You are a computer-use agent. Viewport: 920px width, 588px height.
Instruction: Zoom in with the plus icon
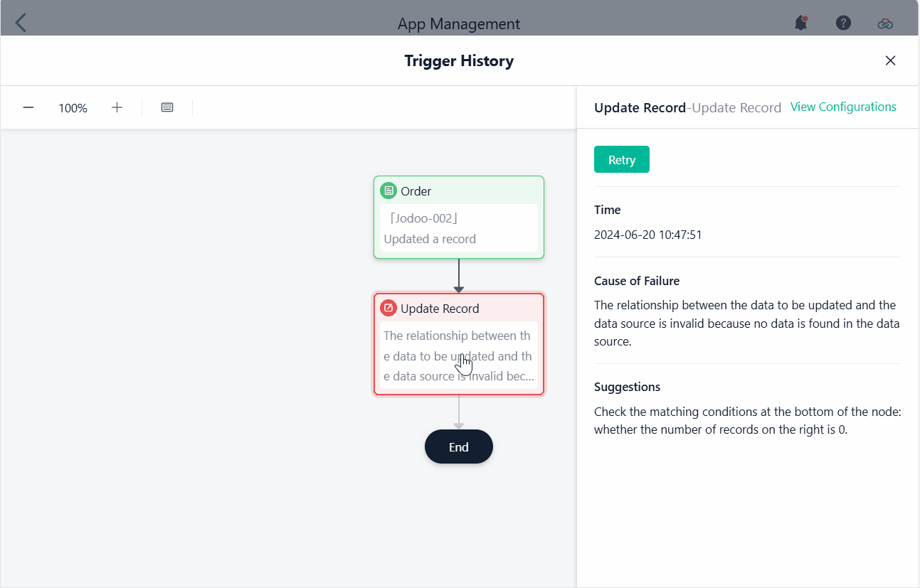[x=117, y=107]
